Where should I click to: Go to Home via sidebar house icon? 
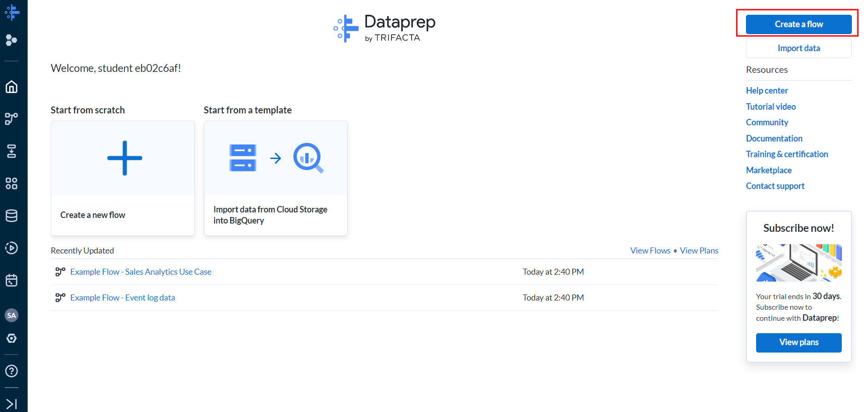(12, 87)
